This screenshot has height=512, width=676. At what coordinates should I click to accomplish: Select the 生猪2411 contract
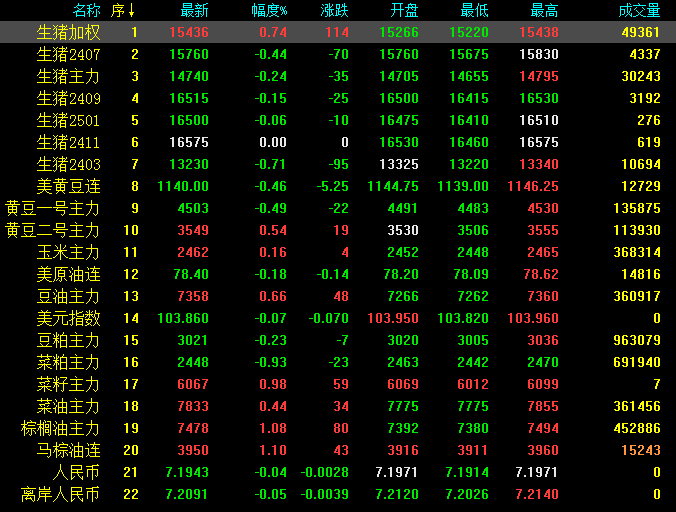click(69, 142)
